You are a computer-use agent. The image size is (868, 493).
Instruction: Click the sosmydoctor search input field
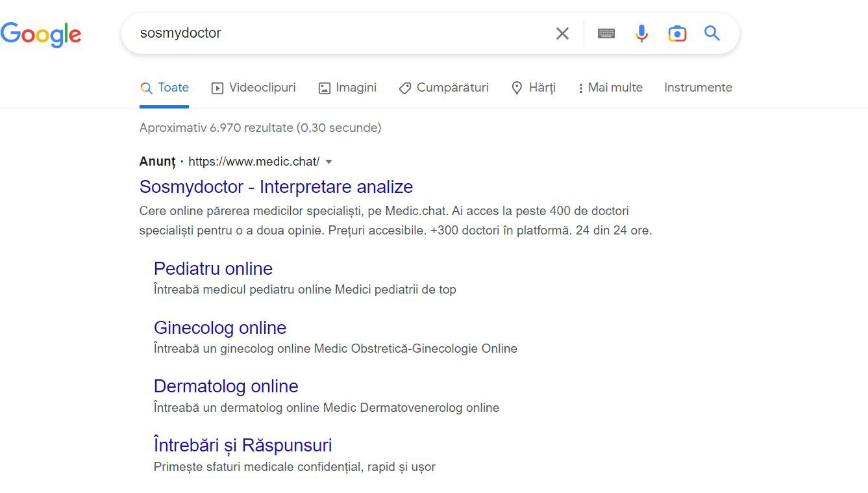[x=338, y=33]
